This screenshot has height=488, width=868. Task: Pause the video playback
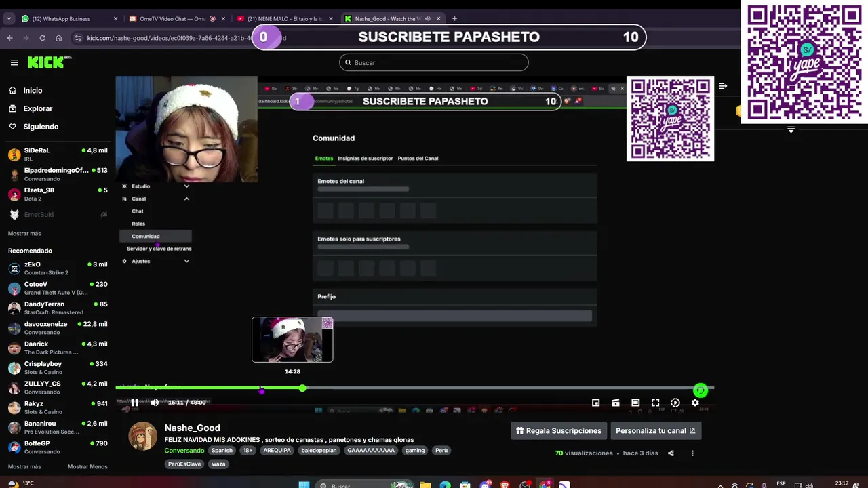point(134,403)
